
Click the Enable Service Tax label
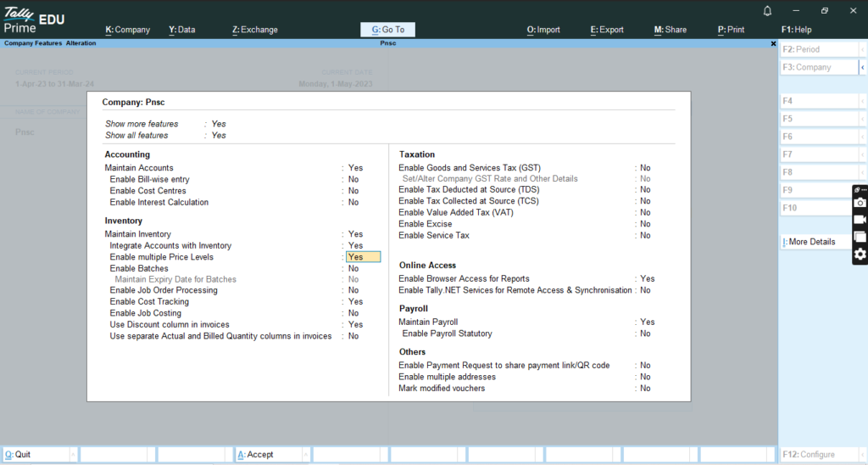coord(434,236)
